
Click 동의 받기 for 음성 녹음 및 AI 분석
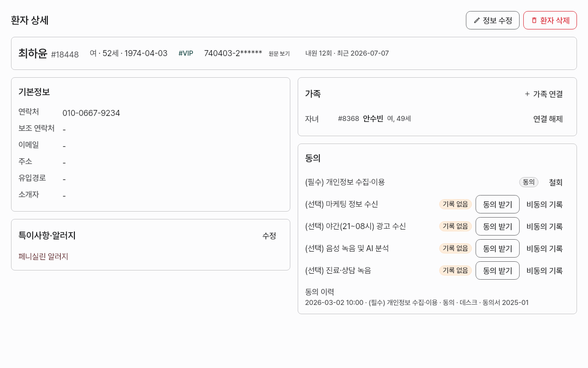click(x=498, y=248)
